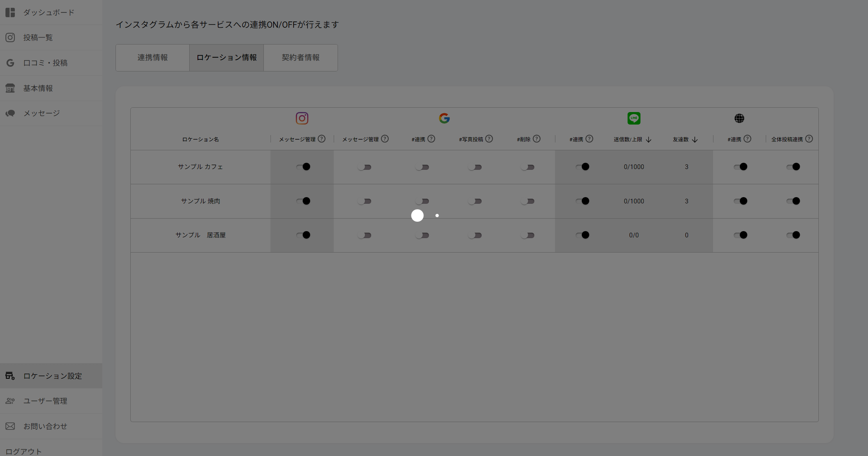Click the Google logo in table header

(x=444, y=118)
